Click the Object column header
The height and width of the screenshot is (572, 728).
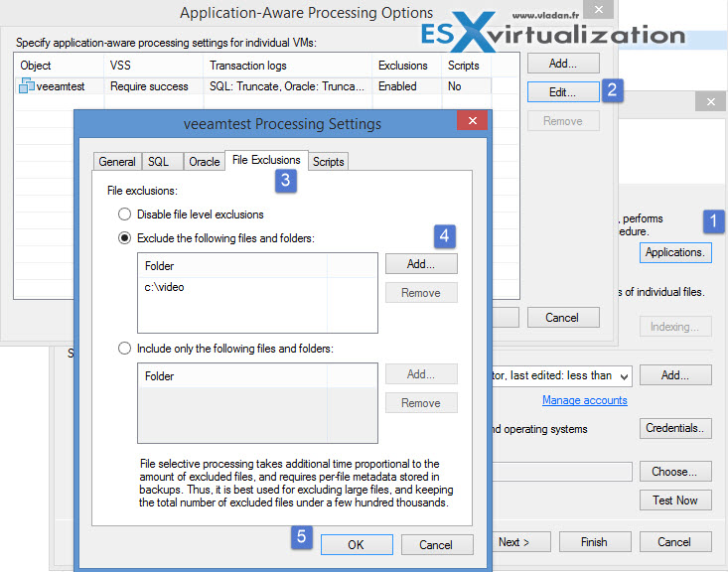pos(59,66)
